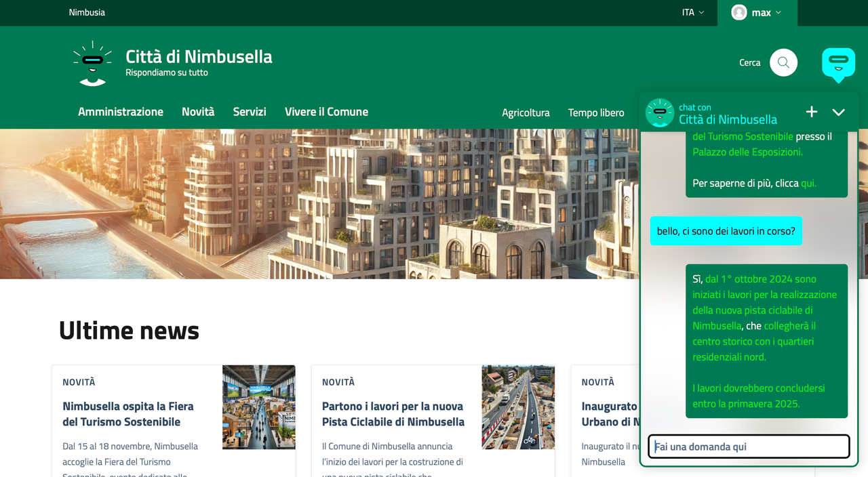Click the bike lane construction thumbnail
The image size is (868, 477).
pos(518,407)
